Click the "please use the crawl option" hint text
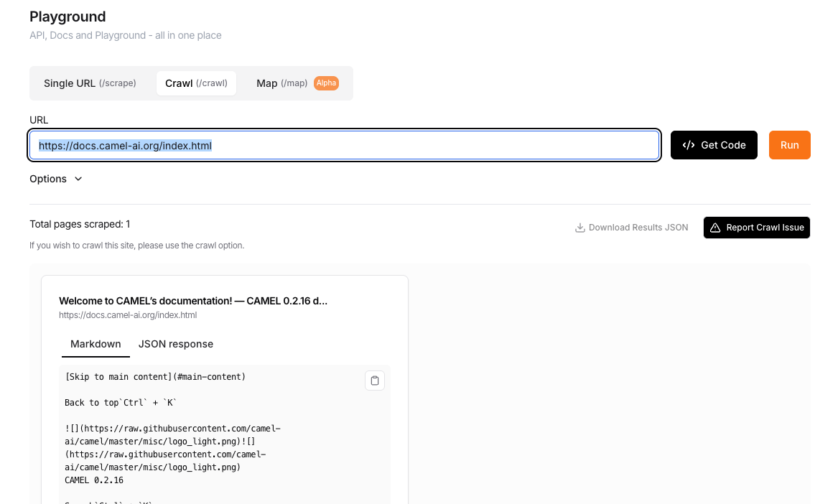Image resolution: width=838 pixels, height=504 pixels. (136, 246)
